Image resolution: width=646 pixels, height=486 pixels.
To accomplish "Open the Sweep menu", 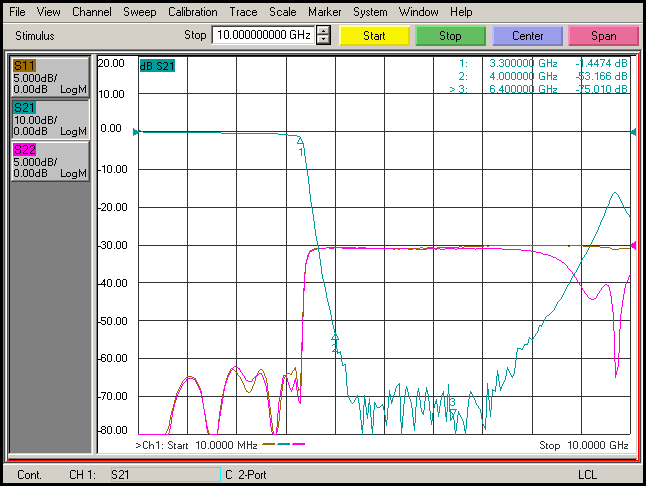I will (140, 12).
